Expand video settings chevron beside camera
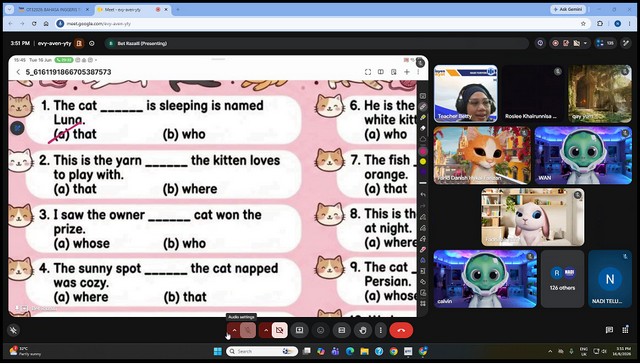Viewport: 640px width, 364px height. point(266,330)
